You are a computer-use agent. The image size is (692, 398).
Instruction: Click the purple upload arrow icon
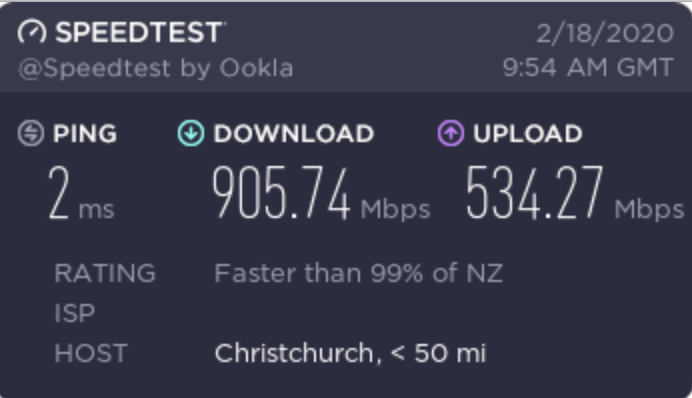[451, 133]
